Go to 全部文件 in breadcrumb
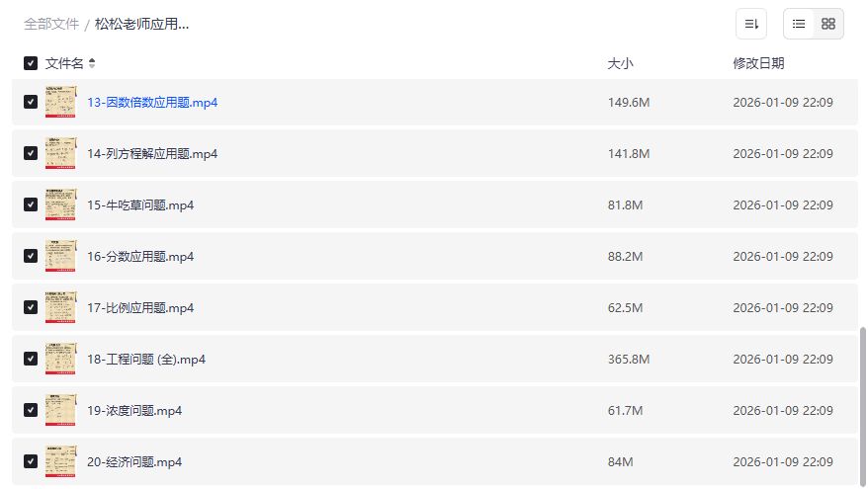Viewport: 868px width, 489px height. click(x=51, y=24)
